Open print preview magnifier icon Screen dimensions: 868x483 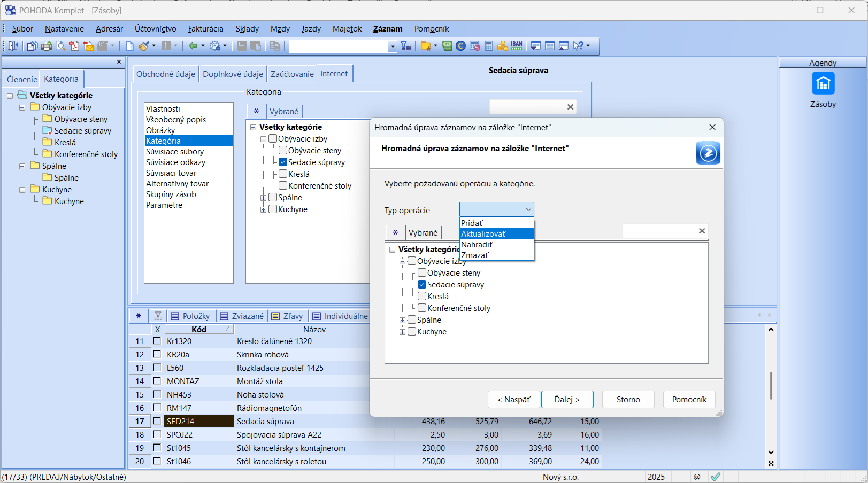[60, 46]
